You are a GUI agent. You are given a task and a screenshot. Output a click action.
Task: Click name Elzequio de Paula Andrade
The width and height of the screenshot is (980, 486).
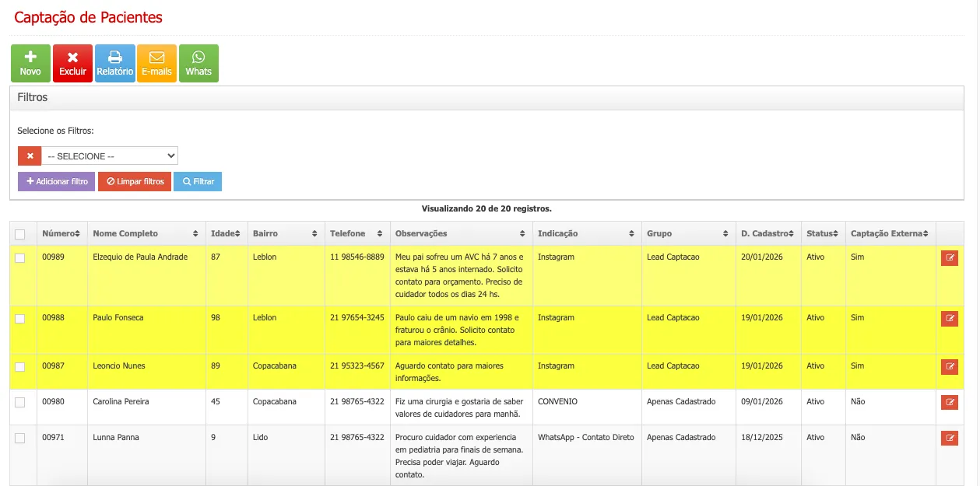(x=140, y=257)
